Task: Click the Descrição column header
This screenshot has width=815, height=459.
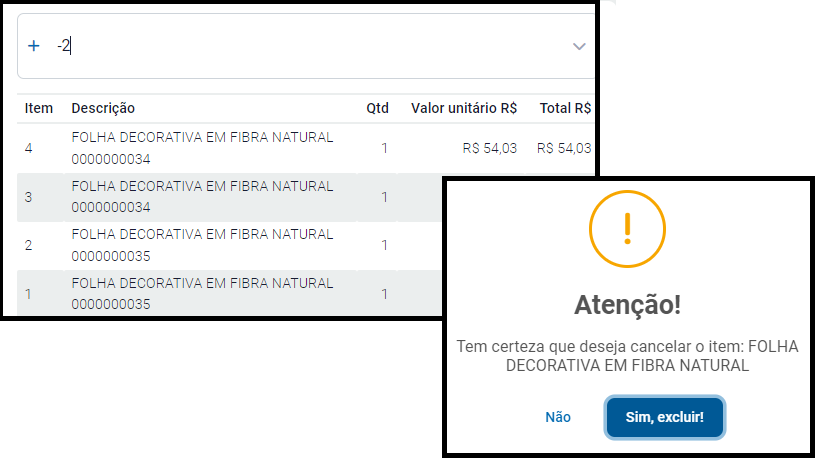Action: 103,108
